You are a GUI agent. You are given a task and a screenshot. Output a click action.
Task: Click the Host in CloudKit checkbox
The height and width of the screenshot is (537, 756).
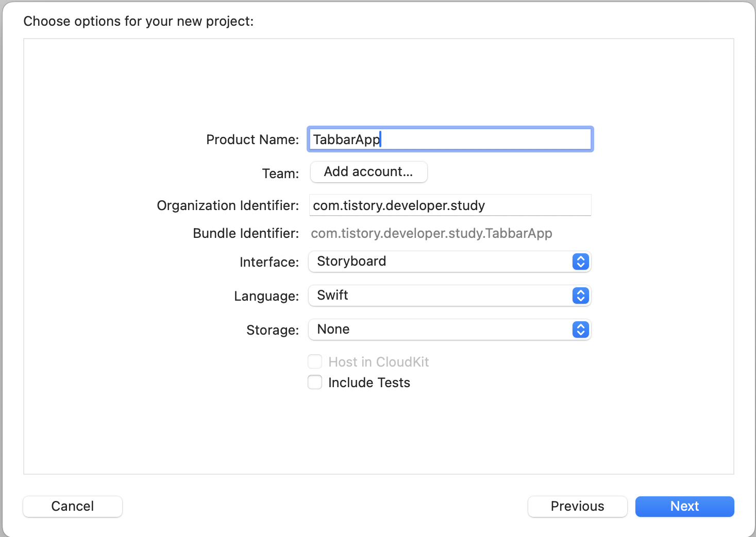(x=315, y=362)
